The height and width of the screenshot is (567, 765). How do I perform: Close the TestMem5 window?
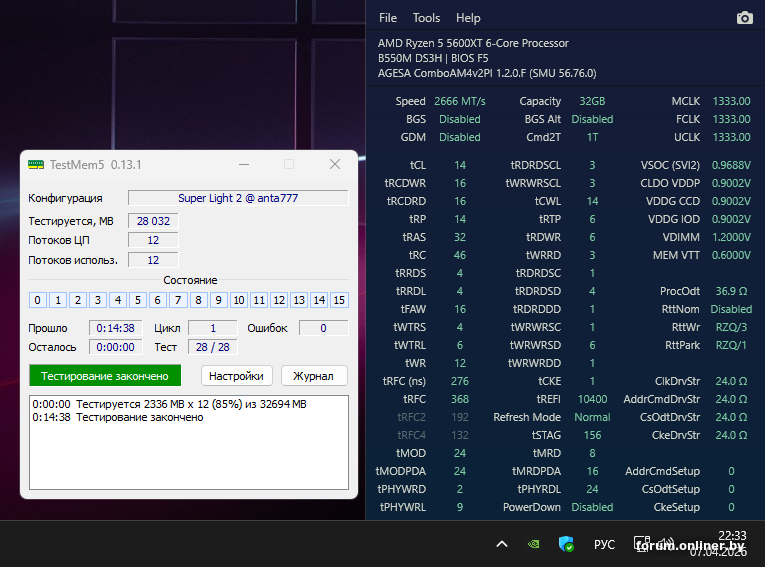click(335, 164)
